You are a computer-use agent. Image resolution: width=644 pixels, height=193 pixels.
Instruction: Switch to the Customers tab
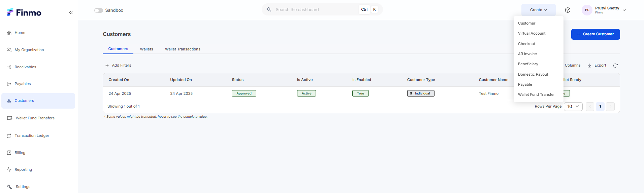[118, 49]
